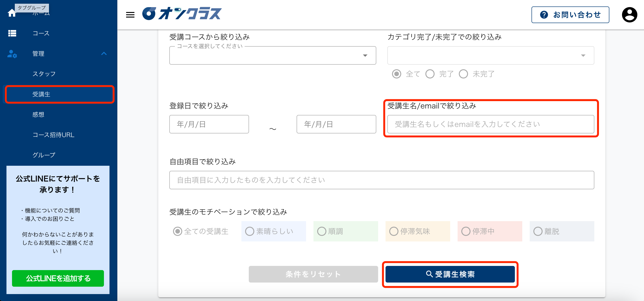The image size is (644, 301).
Task: Click the コース list icon in sidebar
Action: click(x=12, y=33)
